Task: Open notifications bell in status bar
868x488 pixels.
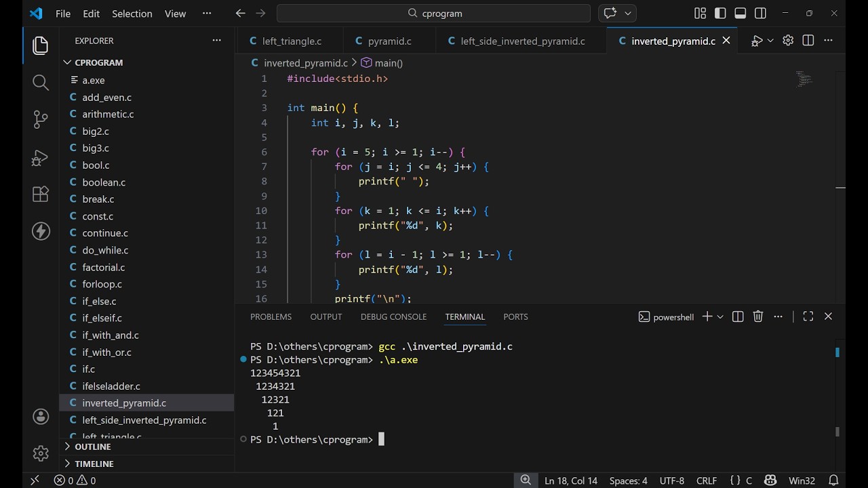Action: pyautogui.click(x=833, y=481)
